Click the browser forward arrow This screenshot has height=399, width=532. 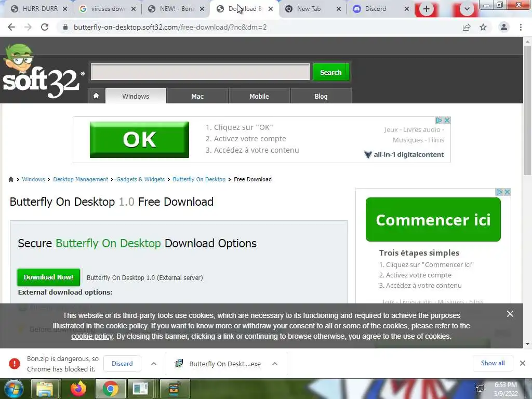(28, 27)
